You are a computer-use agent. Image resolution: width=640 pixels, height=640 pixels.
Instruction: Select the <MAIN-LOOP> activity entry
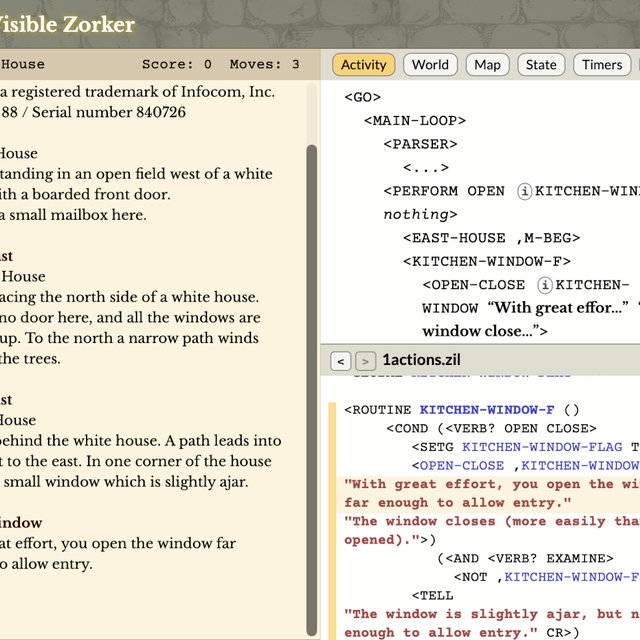click(415, 121)
